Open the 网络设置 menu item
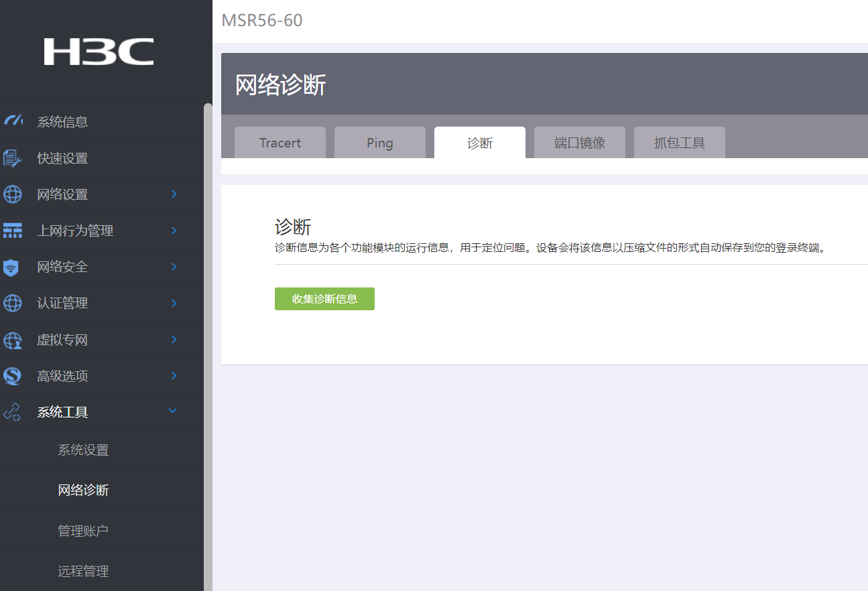This screenshot has width=868, height=591. 102,194
